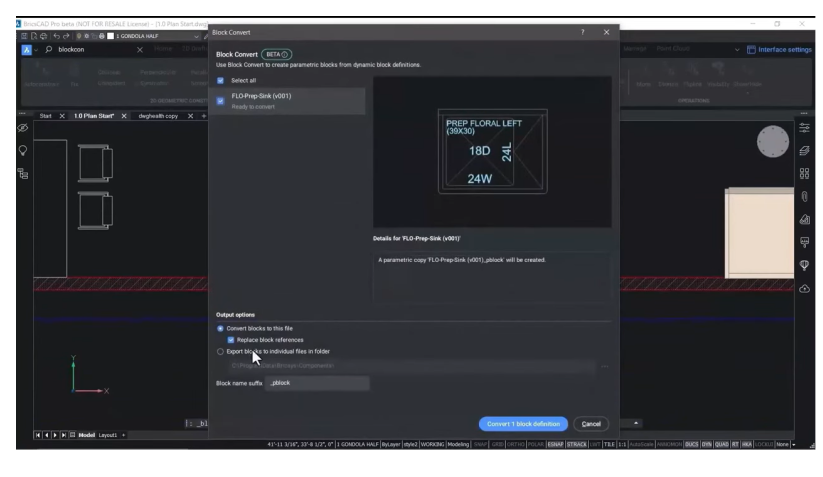Click the light bulb tips icon
This screenshot has height=477, width=823.
(x=23, y=151)
